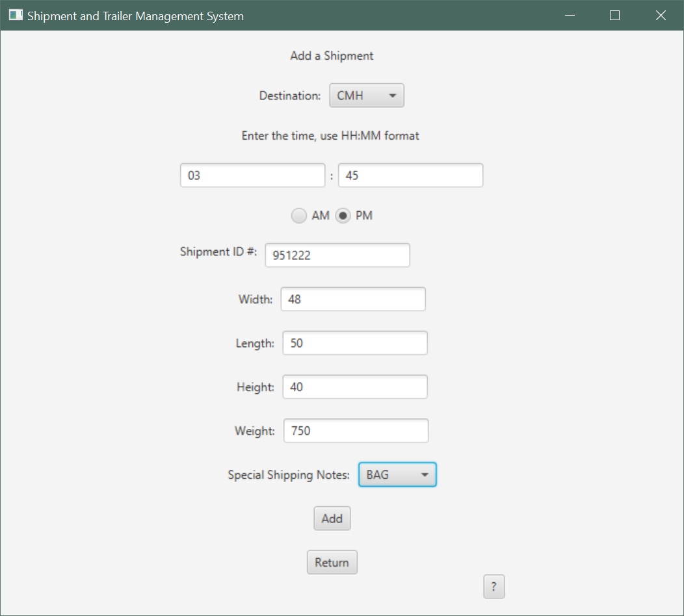Minimize the Shipment Management window
The image size is (684, 616).
[570, 15]
